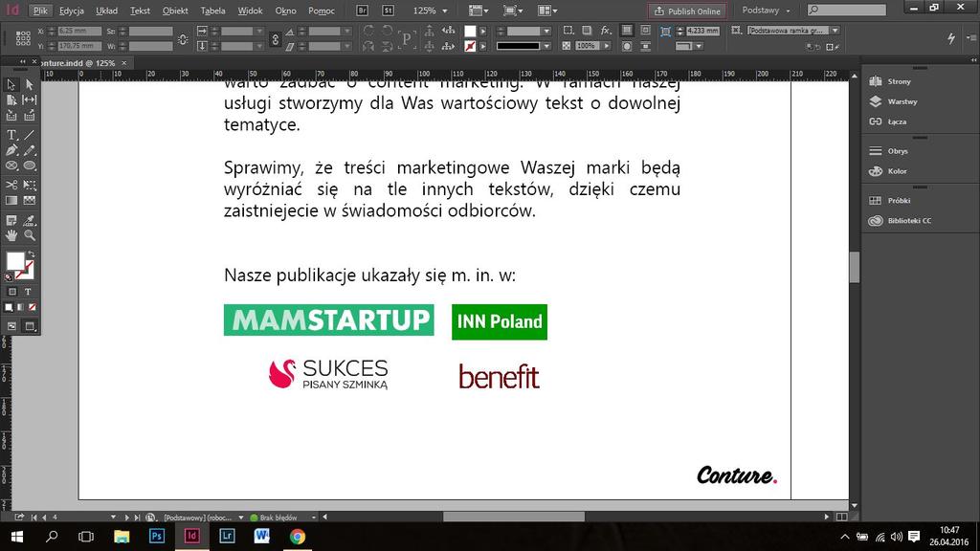Swap fill and stroke arrows
This screenshot has width=980, height=551.
(31, 253)
